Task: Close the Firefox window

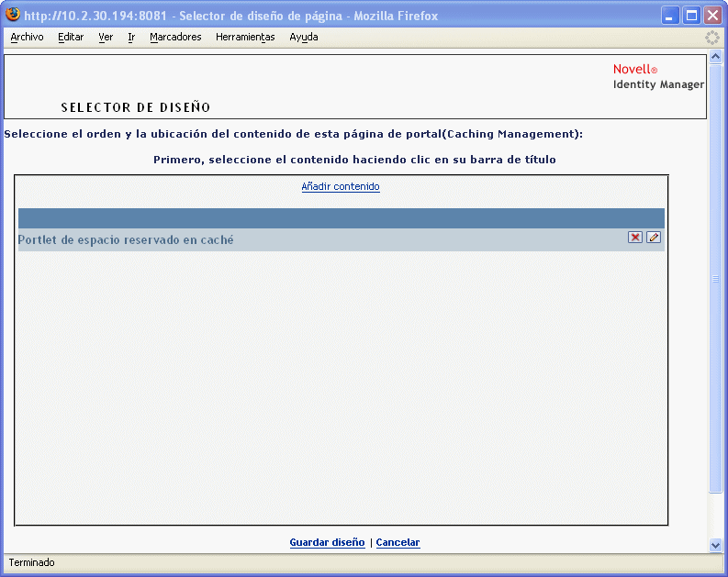Action: click(x=712, y=16)
